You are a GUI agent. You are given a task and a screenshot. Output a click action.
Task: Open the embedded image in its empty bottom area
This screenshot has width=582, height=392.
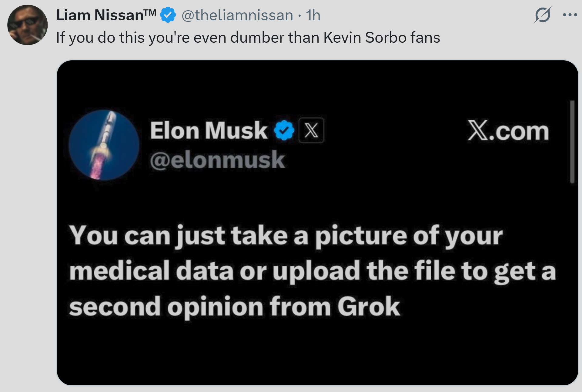[x=317, y=357]
